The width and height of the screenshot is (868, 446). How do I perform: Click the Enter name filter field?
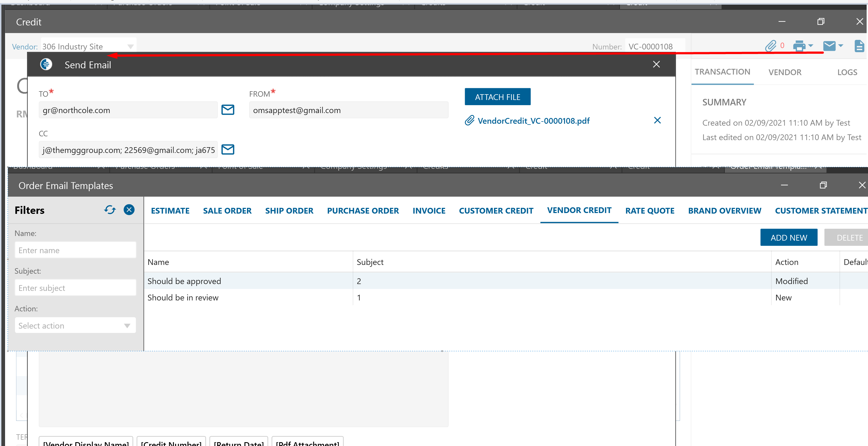[75, 250]
